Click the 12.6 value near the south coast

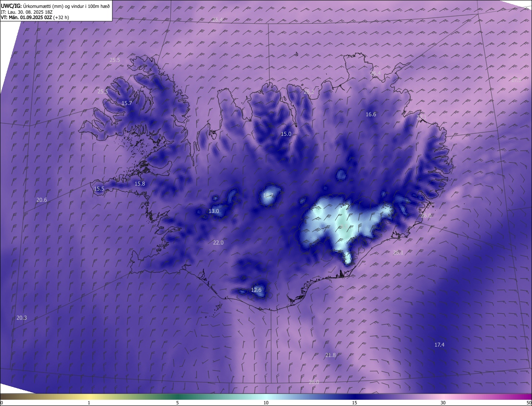pos(256,290)
